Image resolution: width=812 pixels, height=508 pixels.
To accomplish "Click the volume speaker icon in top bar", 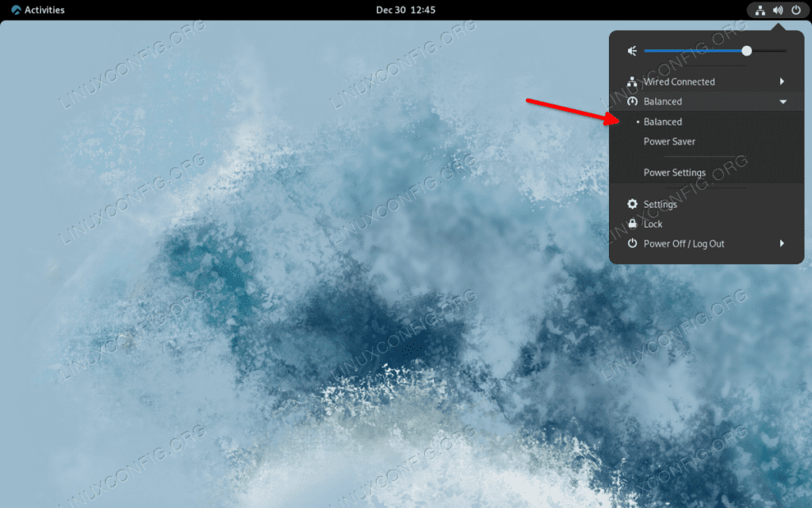I will pyautogui.click(x=778, y=10).
